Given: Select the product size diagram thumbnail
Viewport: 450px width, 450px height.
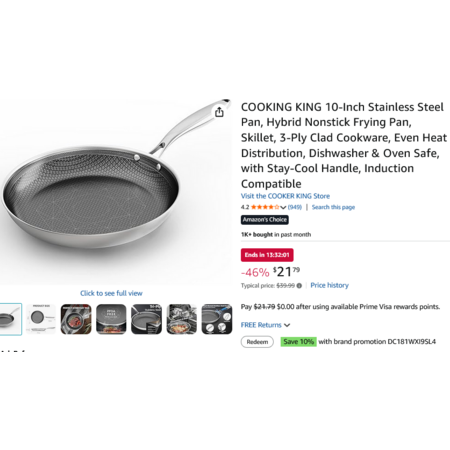Looking at the screenshot, I should 41,319.
